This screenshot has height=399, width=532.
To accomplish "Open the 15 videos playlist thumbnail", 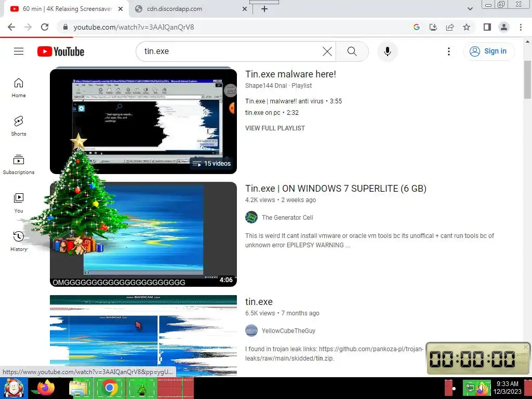I will click(143, 121).
